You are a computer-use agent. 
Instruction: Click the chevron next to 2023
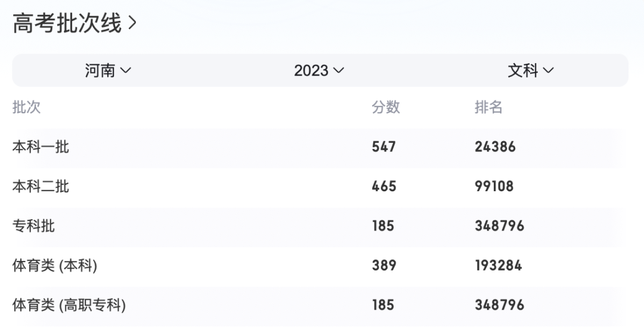tap(339, 70)
